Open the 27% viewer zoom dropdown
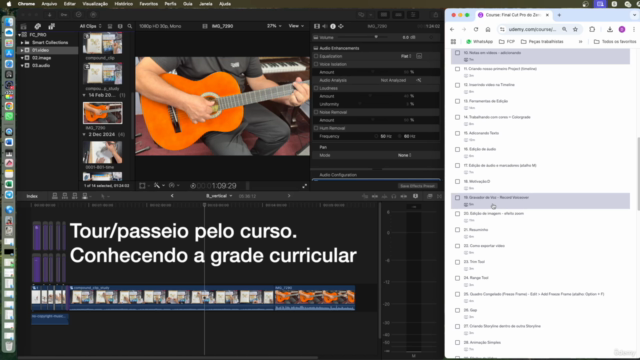This screenshot has height=360, width=640. point(274,26)
